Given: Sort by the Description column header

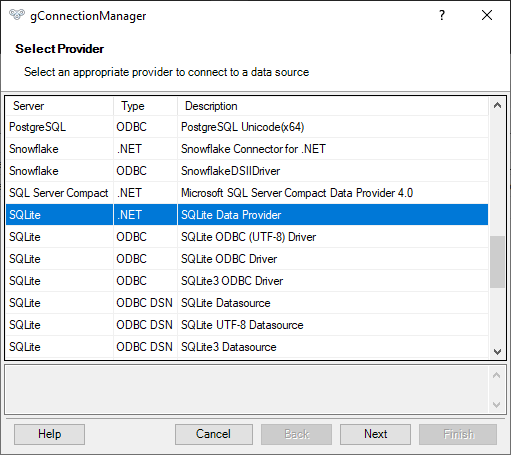Looking at the screenshot, I should [x=333, y=106].
